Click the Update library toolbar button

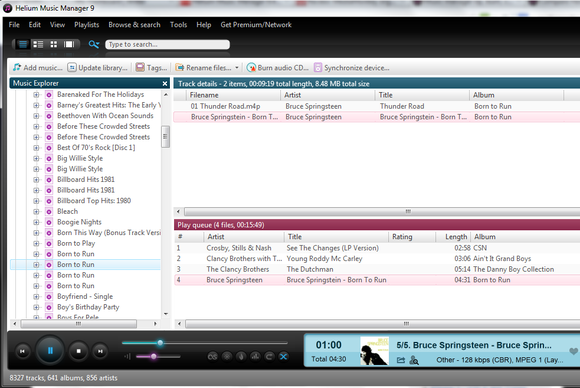pos(97,68)
